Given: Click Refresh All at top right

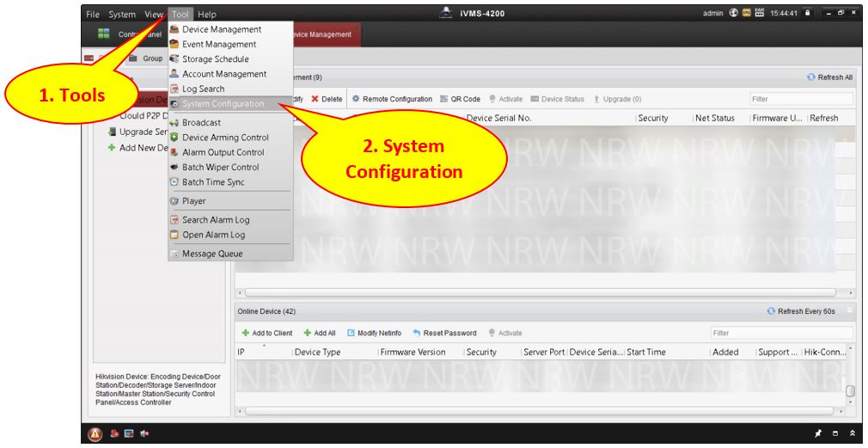Looking at the screenshot, I should coord(830,77).
